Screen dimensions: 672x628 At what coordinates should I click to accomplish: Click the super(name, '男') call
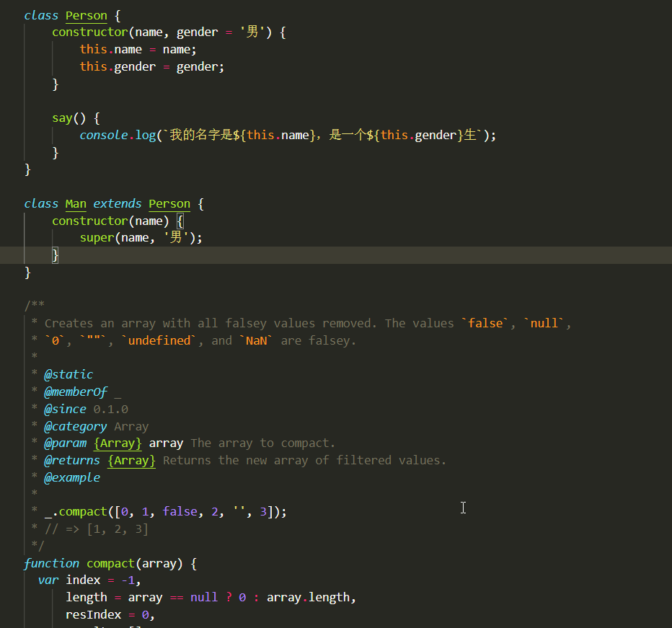(141, 238)
